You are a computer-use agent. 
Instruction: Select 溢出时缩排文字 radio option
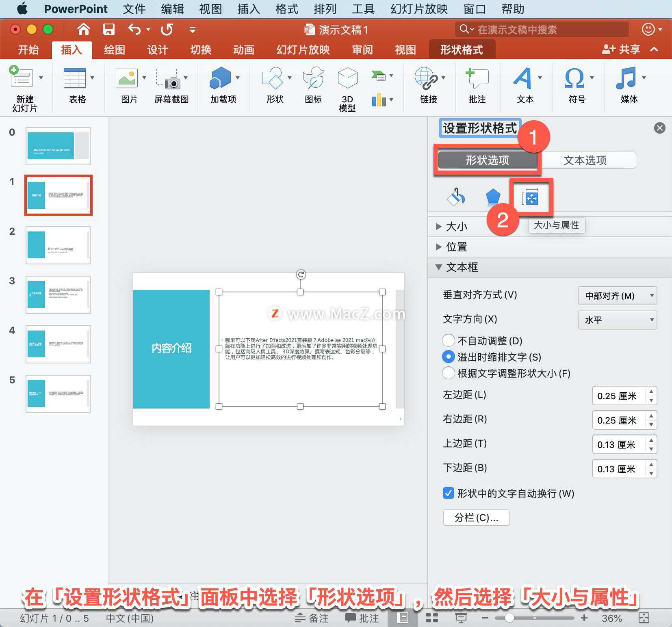pos(448,357)
